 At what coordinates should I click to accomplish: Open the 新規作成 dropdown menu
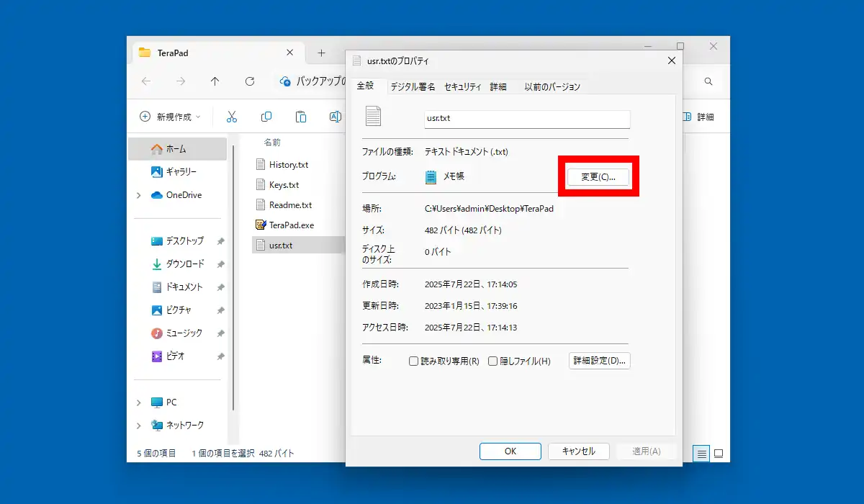click(x=171, y=117)
